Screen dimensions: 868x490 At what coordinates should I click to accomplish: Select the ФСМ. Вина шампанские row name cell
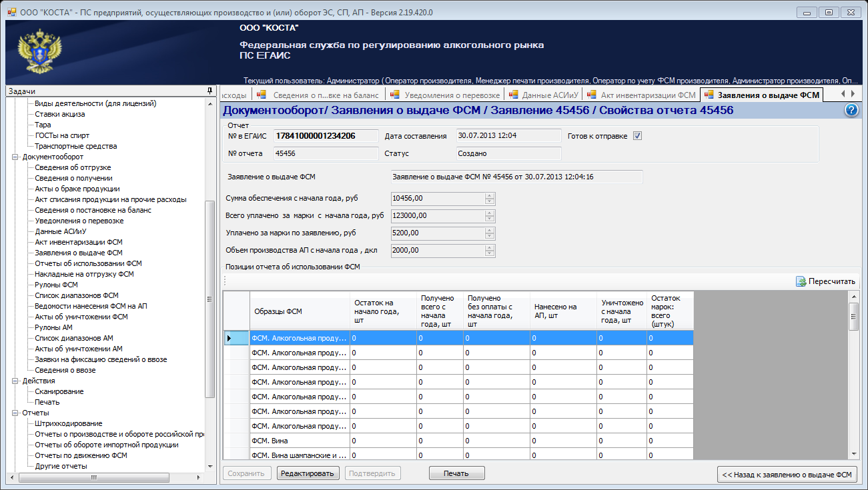[x=300, y=455]
